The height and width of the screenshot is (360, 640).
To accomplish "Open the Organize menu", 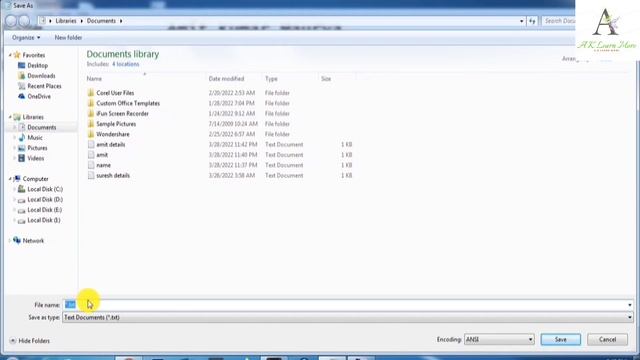I will [x=26, y=38].
